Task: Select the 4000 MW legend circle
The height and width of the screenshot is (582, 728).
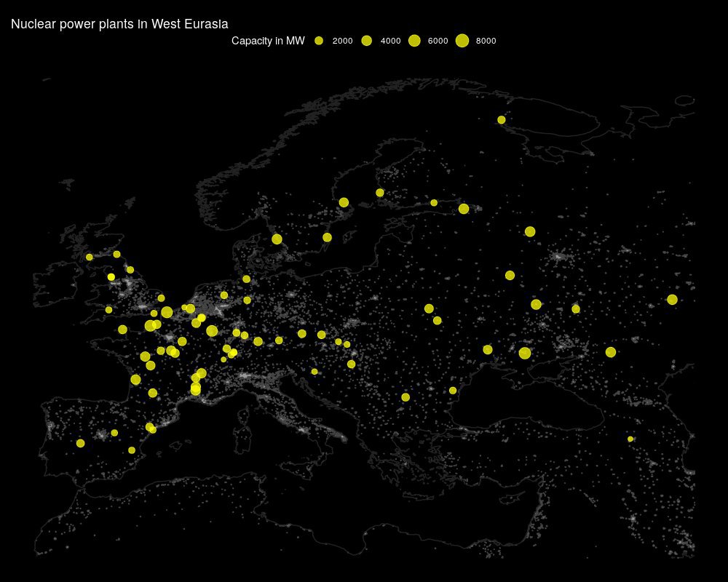Action: pos(366,41)
